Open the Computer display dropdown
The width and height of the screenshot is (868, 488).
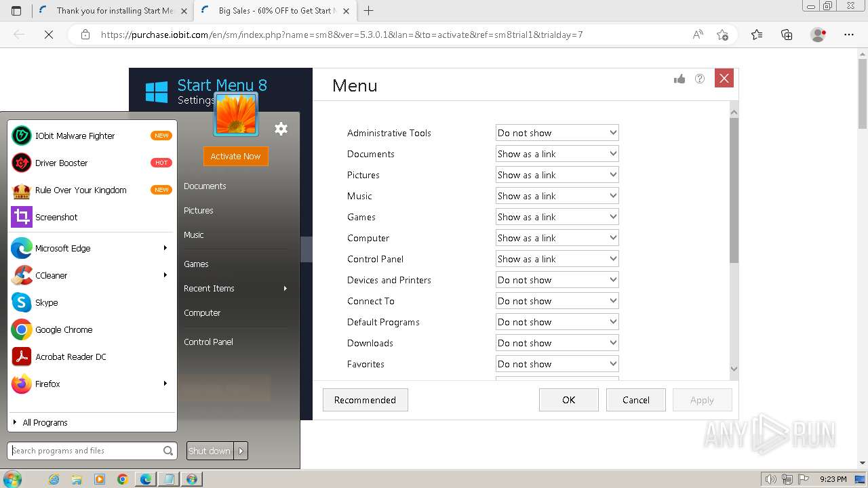tap(557, 238)
